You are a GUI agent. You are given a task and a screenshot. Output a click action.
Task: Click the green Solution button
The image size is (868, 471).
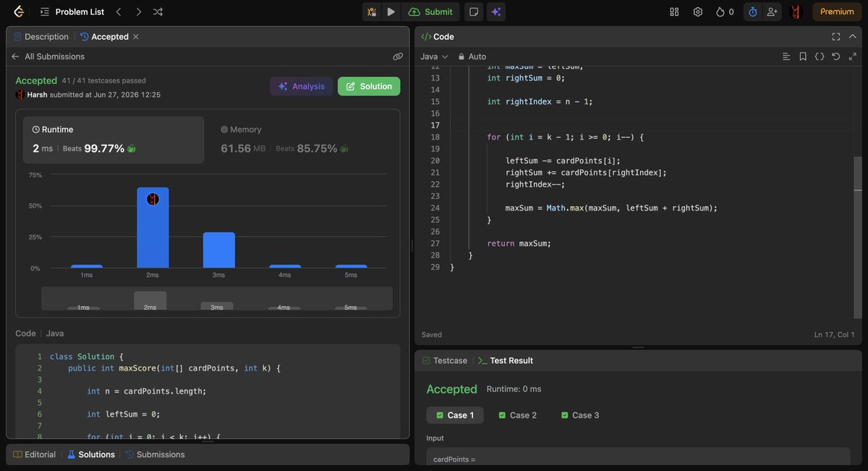coord(369,86)
